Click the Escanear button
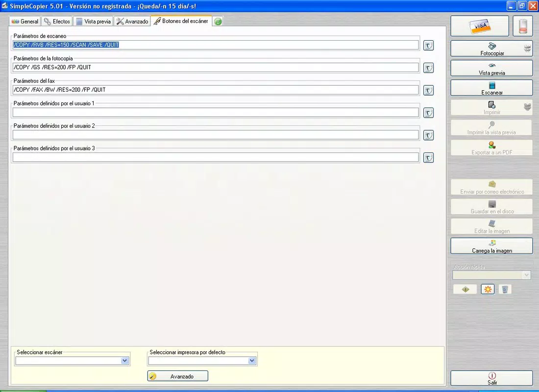 pyautogui.click(x=492, y=88)
